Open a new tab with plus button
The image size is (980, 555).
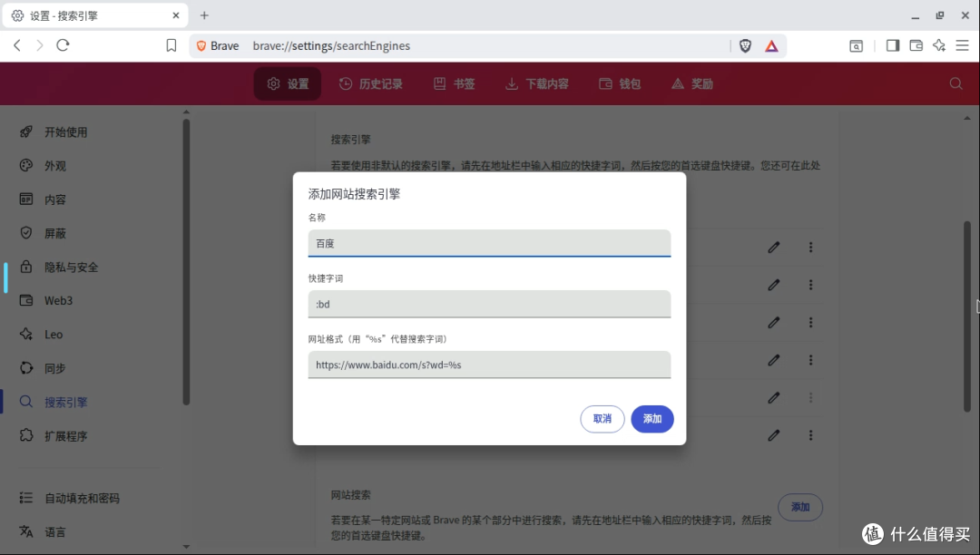(x=204, y=15)
